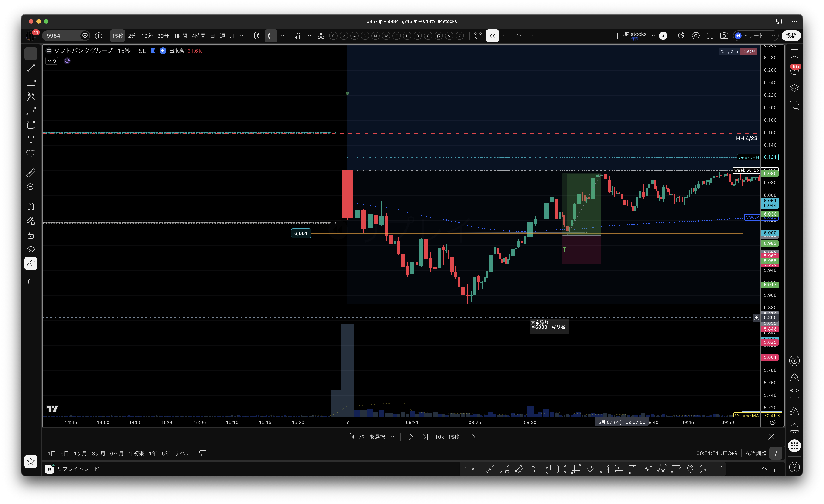Select the text annotation tool
Viewport: 824px width, 504px height.
click(x=31, y=139)
